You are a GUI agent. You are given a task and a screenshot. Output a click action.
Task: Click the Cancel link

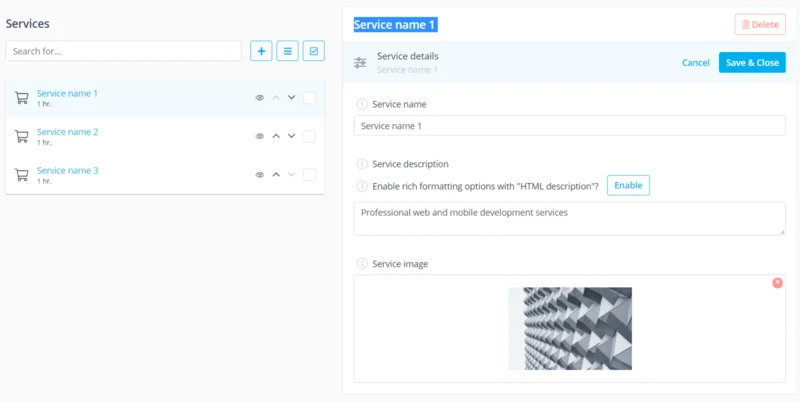(695, 63)
